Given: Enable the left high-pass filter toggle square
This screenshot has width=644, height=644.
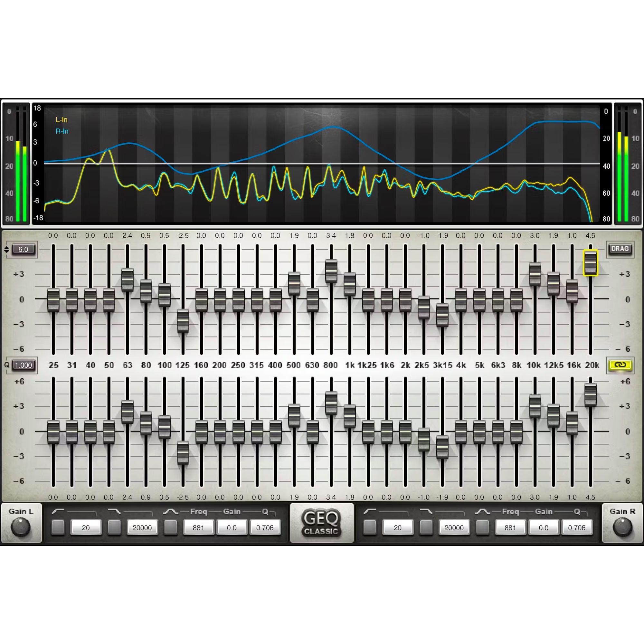Looking at the screenshot, I should pyautogui.click(x=58, y=527).
